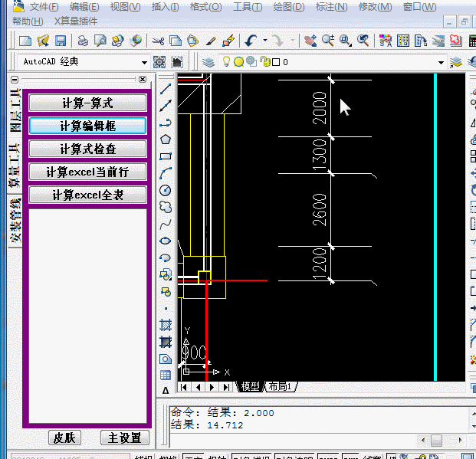Select the Revision Cloud tool
The height and width of the screenshot is (459, 476).
point(166,207)
